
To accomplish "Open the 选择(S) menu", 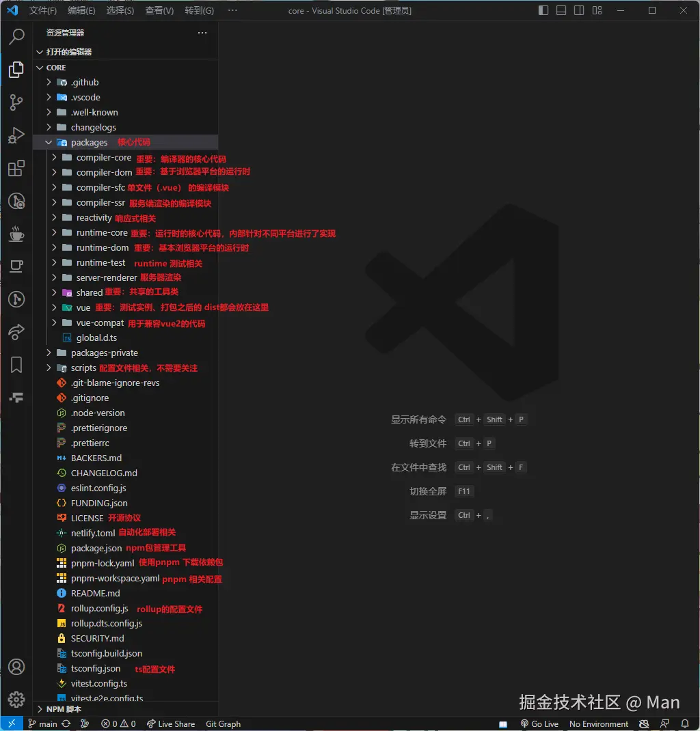I will (120, 10).
